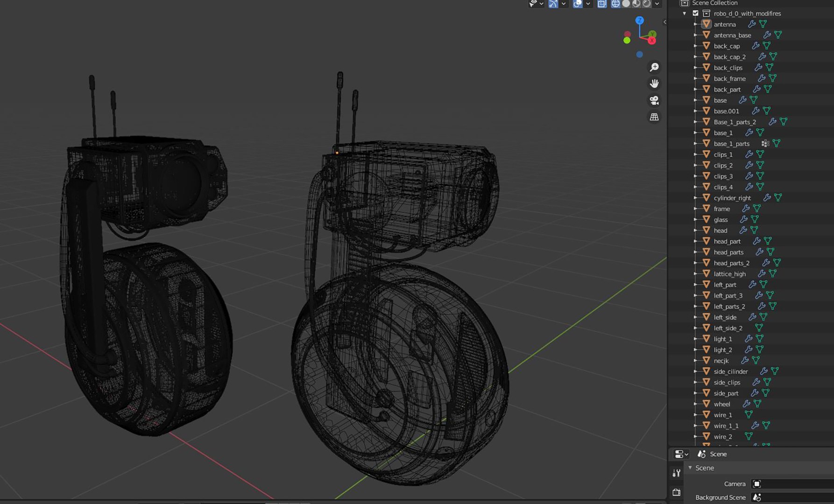
Task: Select the left_parts_2 object
Action: 729,306
